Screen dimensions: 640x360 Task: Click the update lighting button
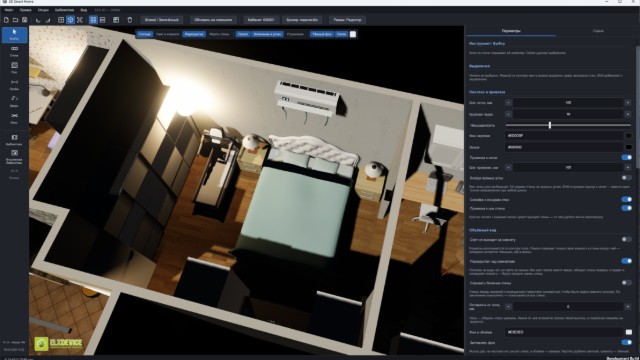213,20
